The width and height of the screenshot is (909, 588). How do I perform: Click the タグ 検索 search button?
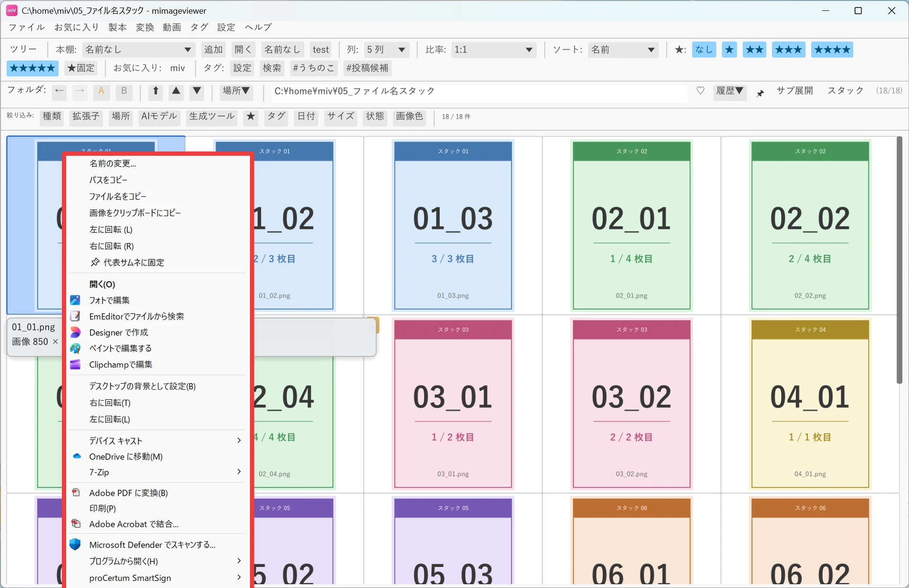pyautogui.click(x=272, y=68)
